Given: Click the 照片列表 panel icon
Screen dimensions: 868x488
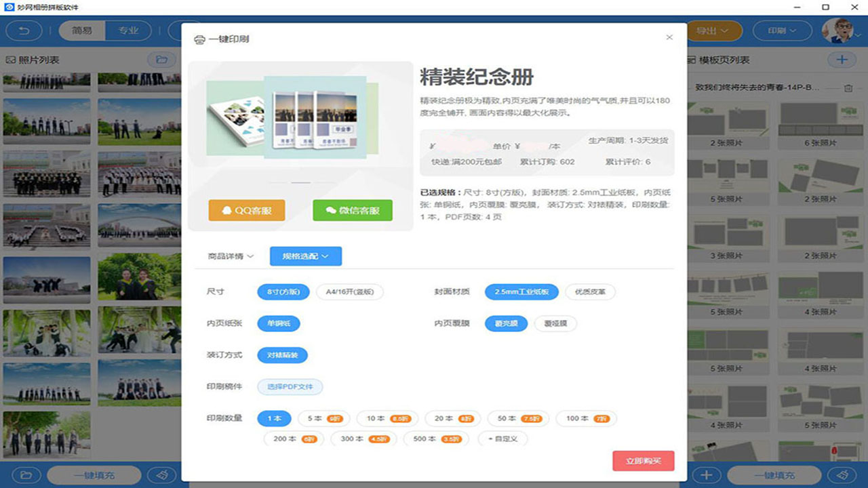Looking at the screenshot, I should point(11,59).
